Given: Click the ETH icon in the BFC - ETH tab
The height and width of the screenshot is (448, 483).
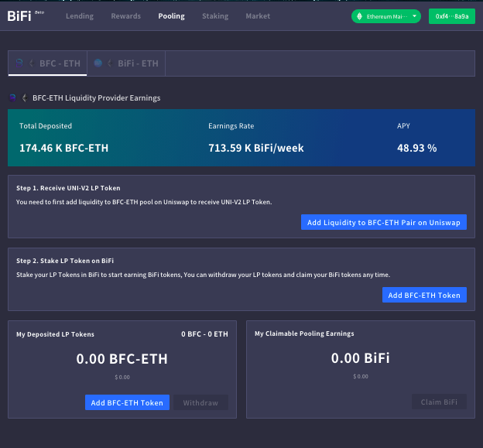Looking at the screenshot, I should (x=32, y=63).
